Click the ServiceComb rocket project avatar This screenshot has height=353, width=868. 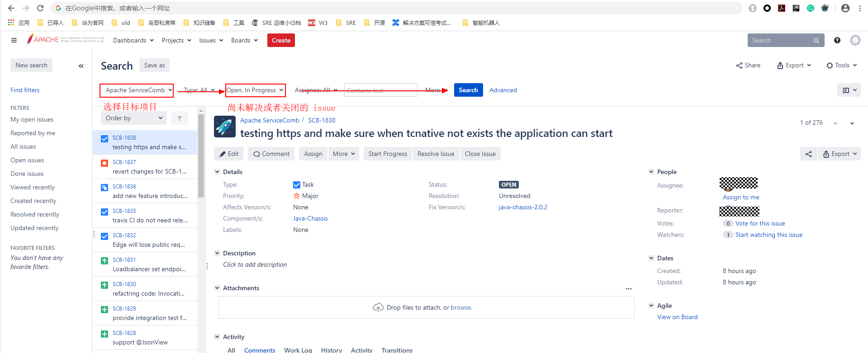(225, 127)
